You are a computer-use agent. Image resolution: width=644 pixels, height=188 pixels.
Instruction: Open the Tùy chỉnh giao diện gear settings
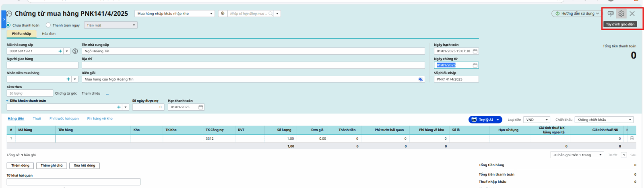tap(621, 14)
